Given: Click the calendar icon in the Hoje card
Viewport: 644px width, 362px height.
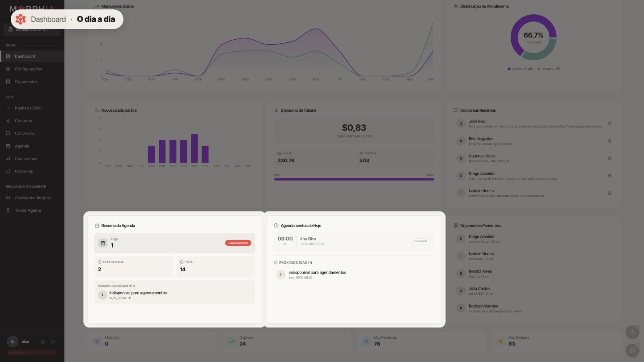Looking at the screenshot, I should pyautogui.click(x=103, y=243).
